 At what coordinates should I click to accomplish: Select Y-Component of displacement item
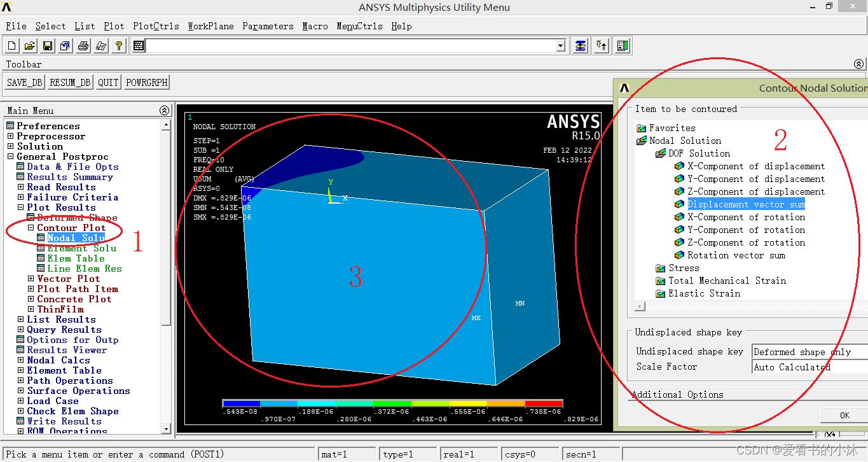755,179
